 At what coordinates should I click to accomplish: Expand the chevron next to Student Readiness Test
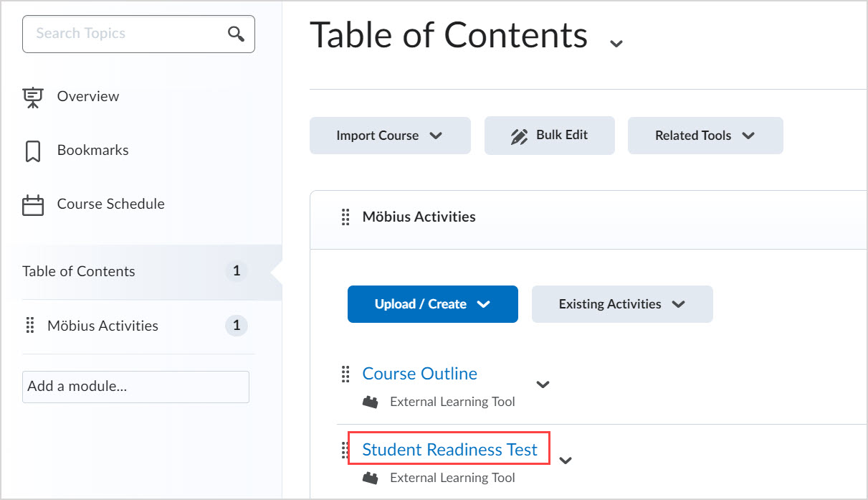click(x=566, y=461)
